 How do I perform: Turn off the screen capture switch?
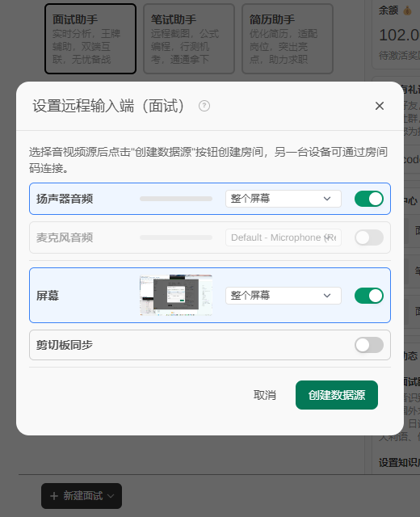(x=369, y=296)
